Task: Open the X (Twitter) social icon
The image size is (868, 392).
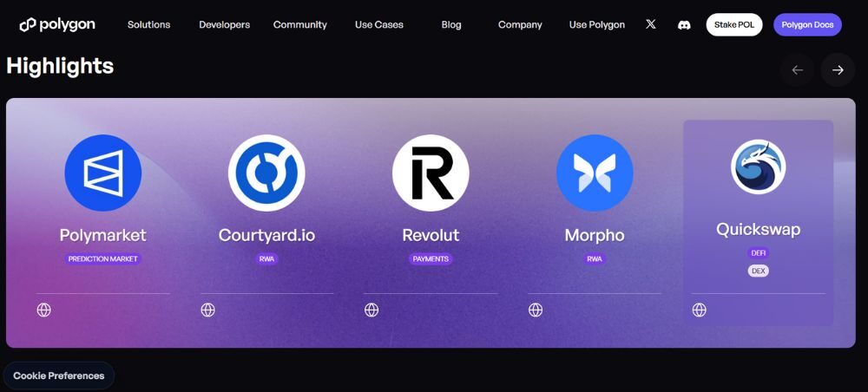Action: (651, 24)
